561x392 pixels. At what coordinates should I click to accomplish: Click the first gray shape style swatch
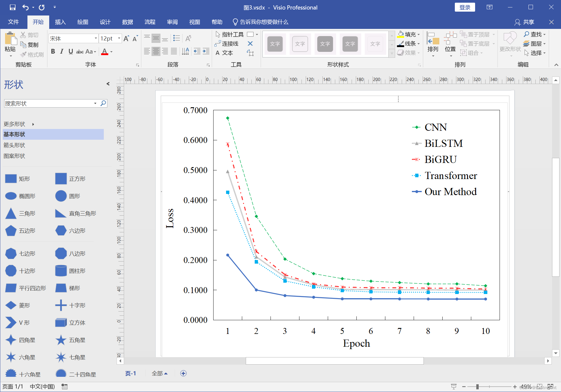tap(275, 44)
